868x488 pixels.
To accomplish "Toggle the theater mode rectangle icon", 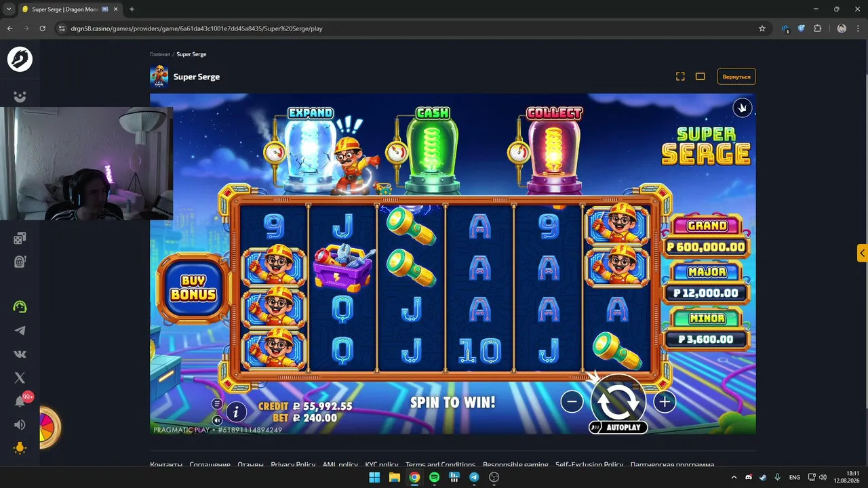I will [x=701, y=77].
